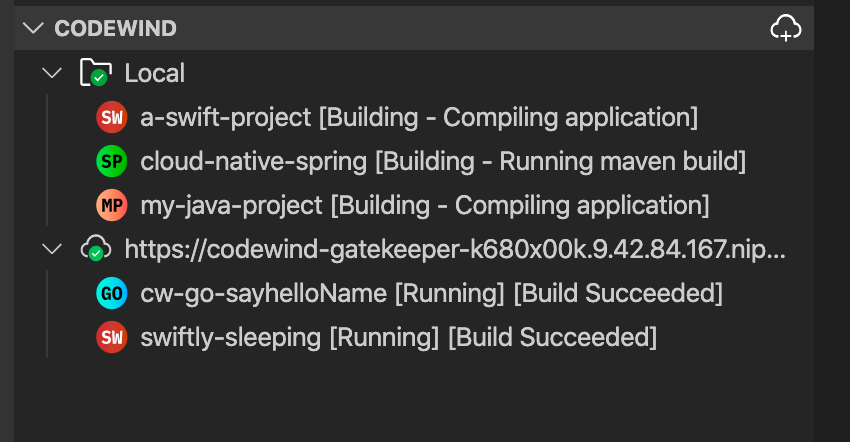The width and height of the screenshot is (850, 442).
Task: Collapse the codewind-gatekeeper remote connection chevron
Action: tap(51, 249)
